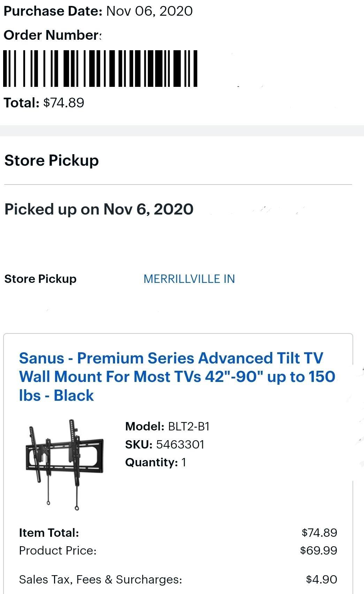
Task: Click the MERRILLVILLE IN store link
Action: 189,279
